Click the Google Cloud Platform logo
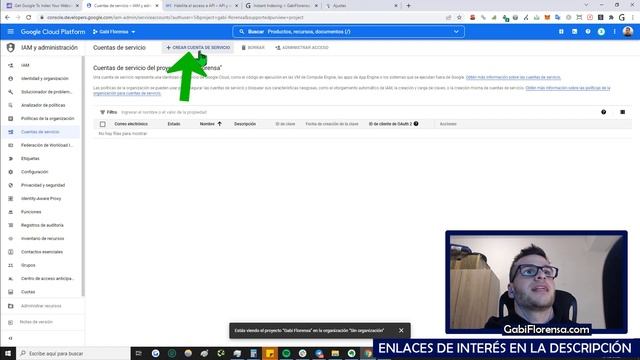 click(x=53, y=31)
